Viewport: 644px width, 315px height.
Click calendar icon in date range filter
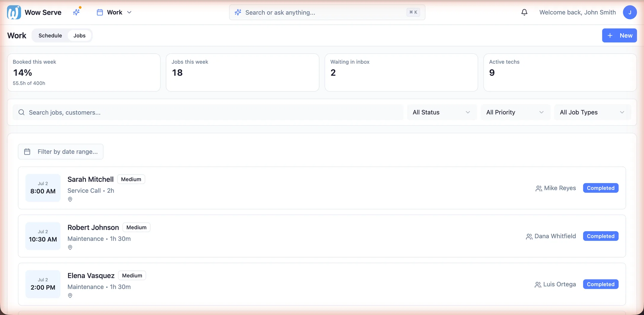click(x=27, y=152)
